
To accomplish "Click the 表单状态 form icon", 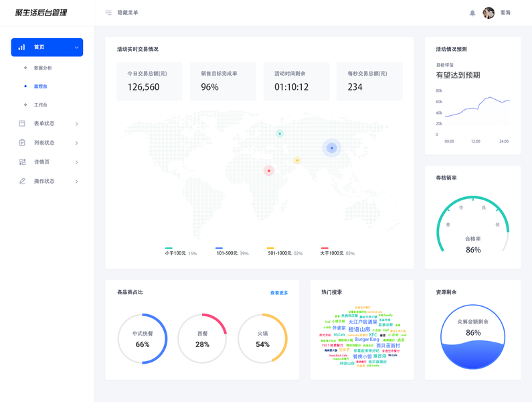I will pos(22,123).
